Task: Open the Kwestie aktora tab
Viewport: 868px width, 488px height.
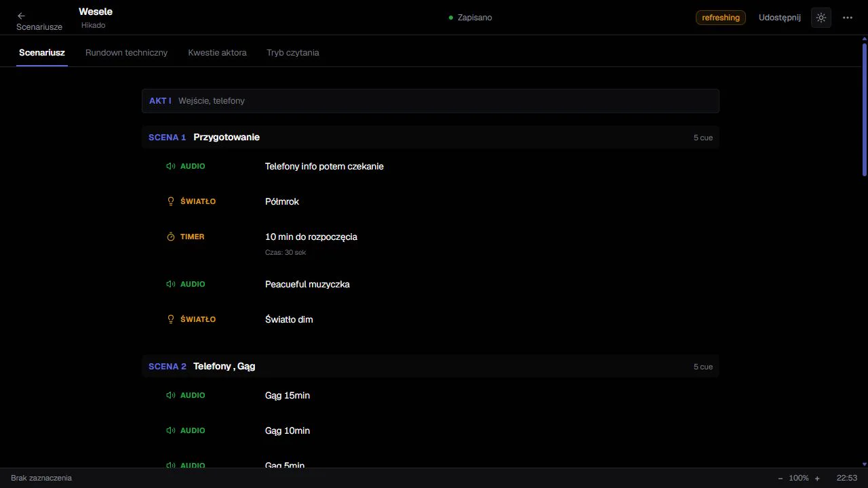Action: coord(217,52)
